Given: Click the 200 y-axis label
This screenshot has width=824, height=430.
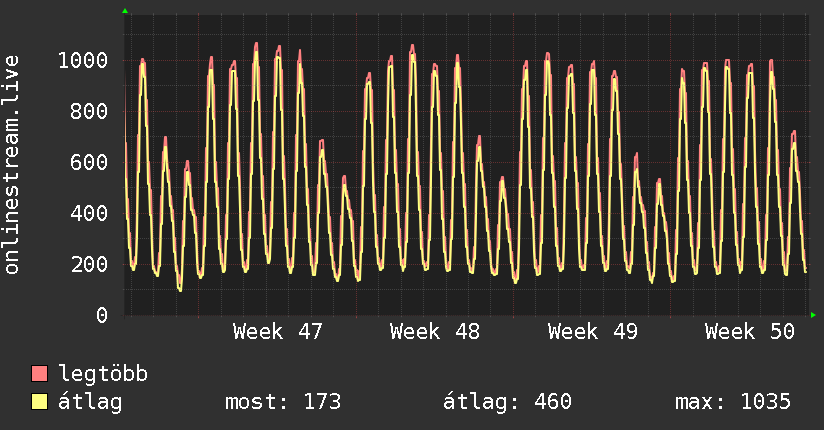Looking at the screenshot, I should [89, 264].
